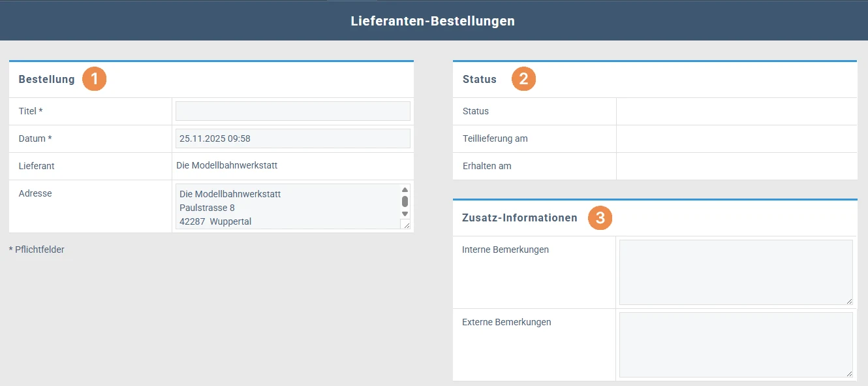Click the Adresse scrollbar up arrow
This screenshot has width=868, height=386.
coord(405,190)
